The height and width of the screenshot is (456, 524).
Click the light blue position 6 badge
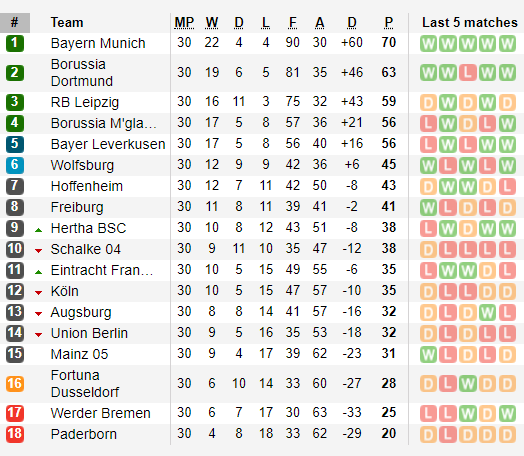(x=15, y=165)
